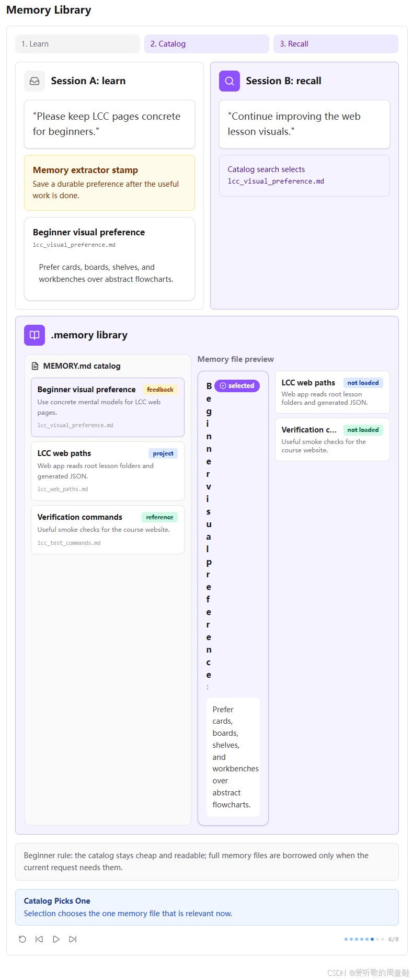Click the not loaded badge on Verification card

(363, 430)
